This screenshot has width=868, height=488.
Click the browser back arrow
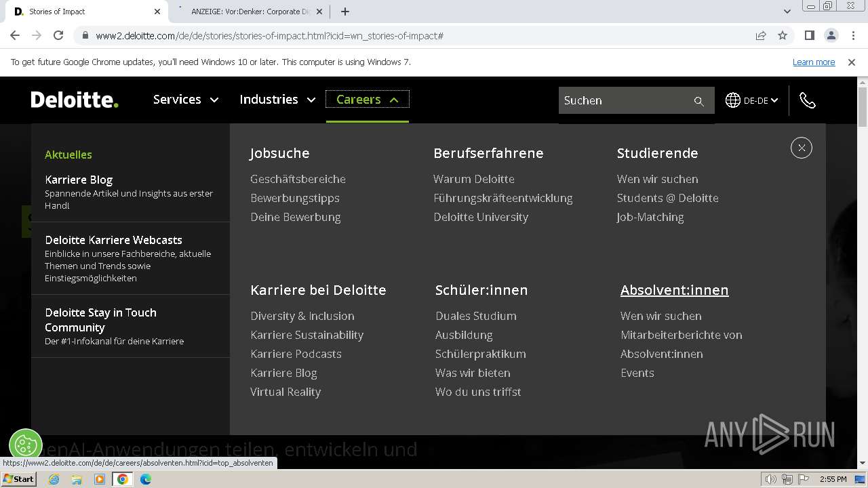(x=15, y=35)
